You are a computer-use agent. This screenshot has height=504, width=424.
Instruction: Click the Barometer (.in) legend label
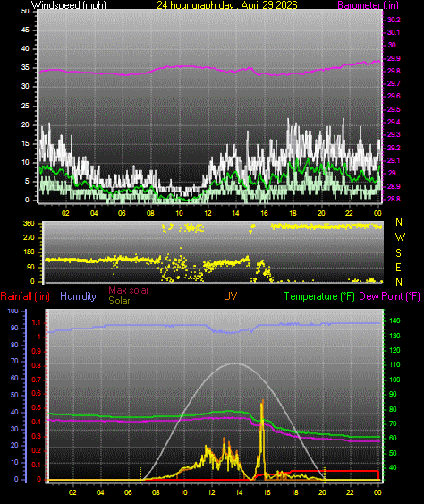[x=369, y=4]
